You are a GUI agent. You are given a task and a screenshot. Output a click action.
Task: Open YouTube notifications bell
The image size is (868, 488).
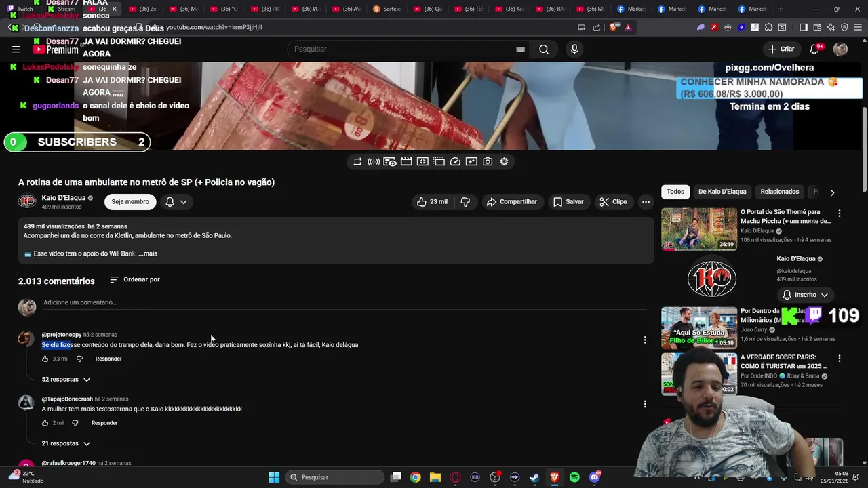(x=815, y=49)
